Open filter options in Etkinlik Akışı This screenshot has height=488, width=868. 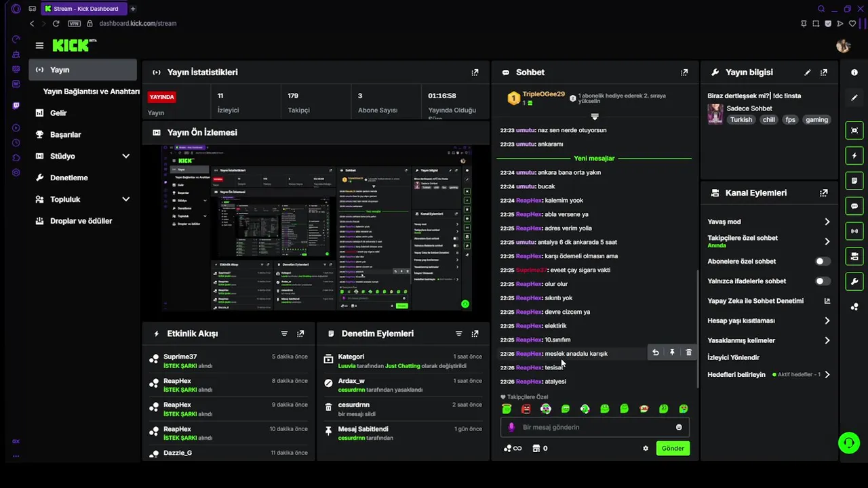point(284,333)
